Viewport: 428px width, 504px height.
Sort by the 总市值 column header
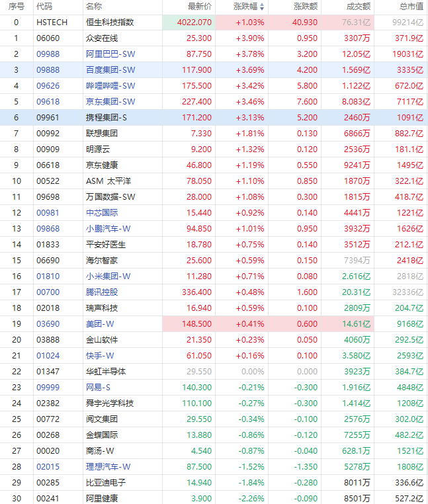(411, 7)
